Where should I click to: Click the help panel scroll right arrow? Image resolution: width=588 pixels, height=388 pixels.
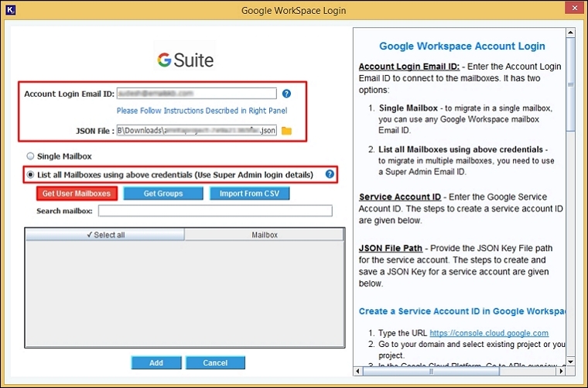pos(561,371)
